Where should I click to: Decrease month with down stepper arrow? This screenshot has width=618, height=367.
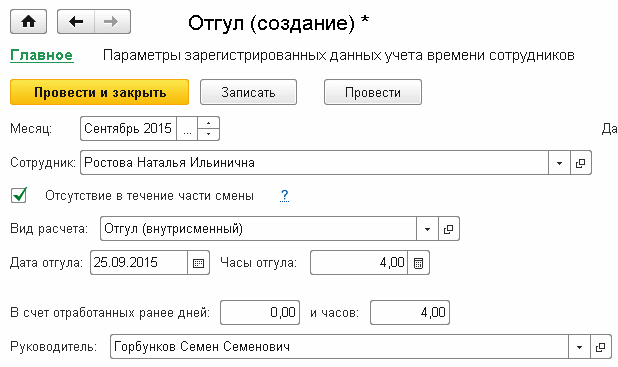coord(208,134)
